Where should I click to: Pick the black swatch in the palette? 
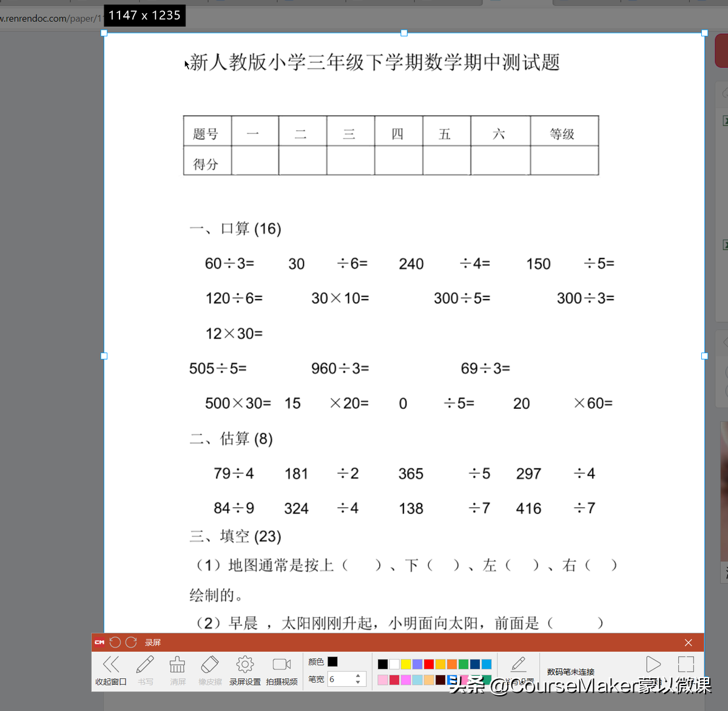[383, 664]
